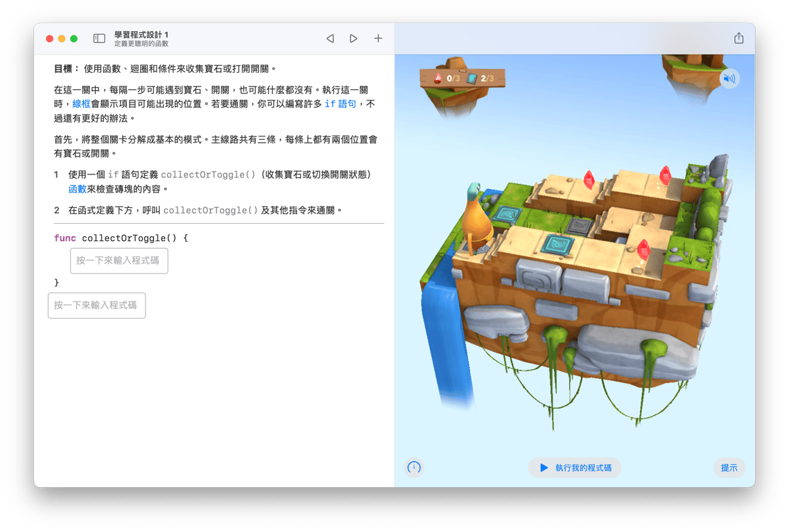Open the 線框 glossary link
The height and width of the screenshot is (532, 789).
82,104
